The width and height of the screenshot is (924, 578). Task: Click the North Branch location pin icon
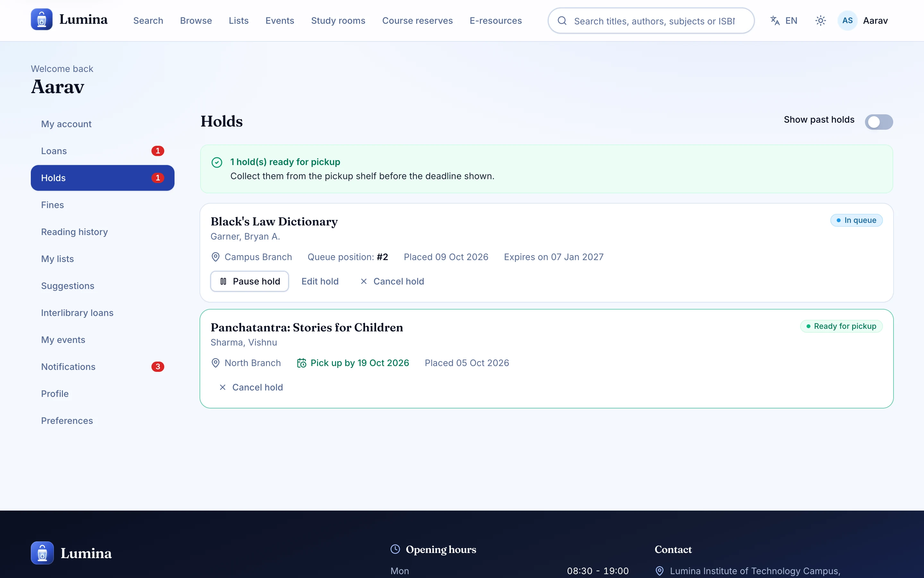[215, 363]
